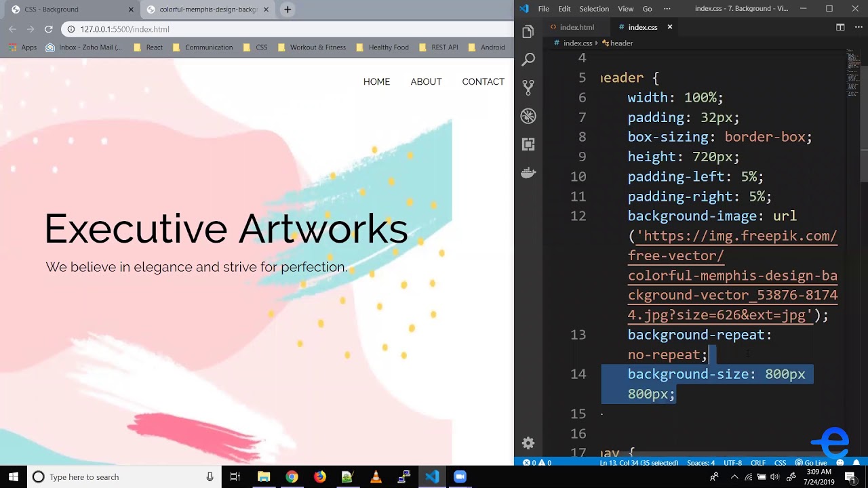
Task: Click the microphone icon in taskbar search
Action: click(210, 477)
